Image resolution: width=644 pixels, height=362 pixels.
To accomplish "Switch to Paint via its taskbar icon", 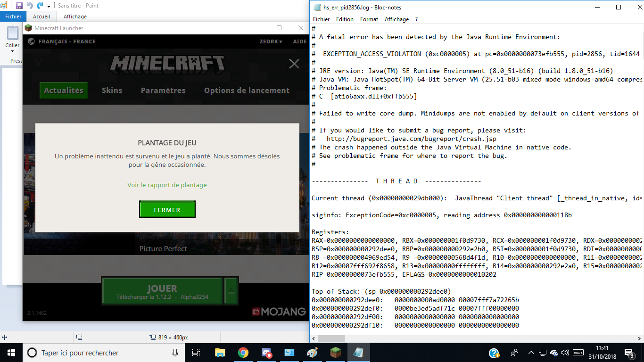I will coord(313,353).
